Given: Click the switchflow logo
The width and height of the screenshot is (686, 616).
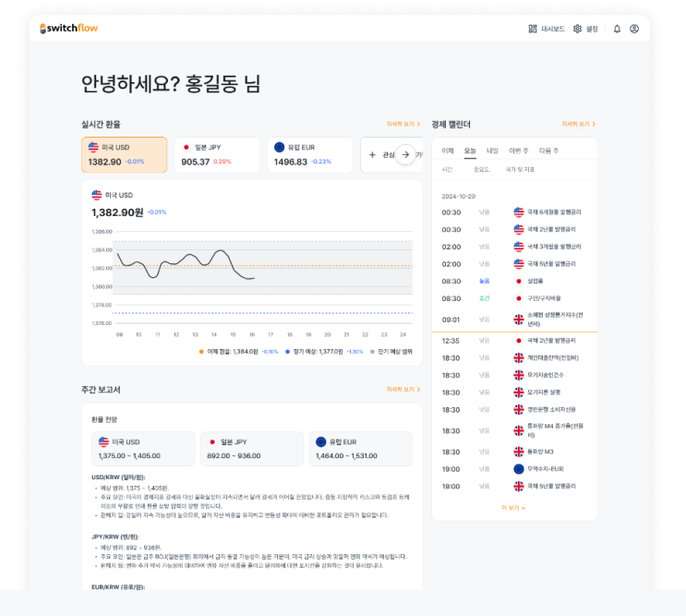Looking at the screenshot, I should point(68,29).
